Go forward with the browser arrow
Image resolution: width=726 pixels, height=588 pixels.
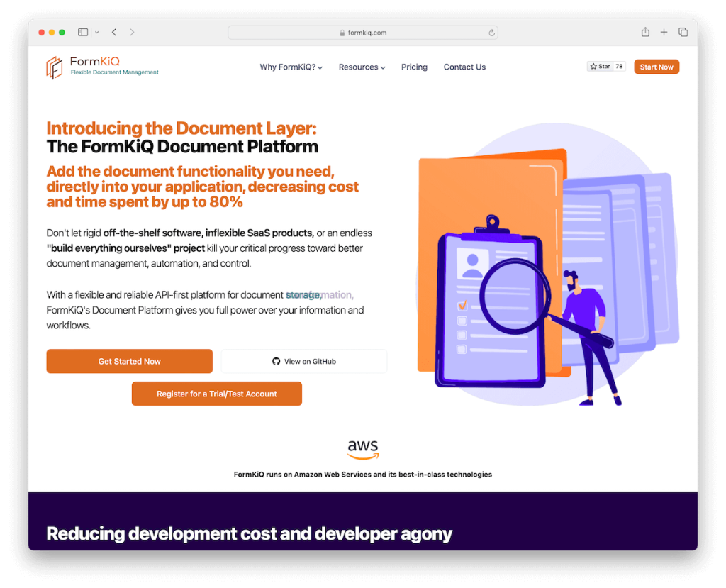(x=132, y=32)
